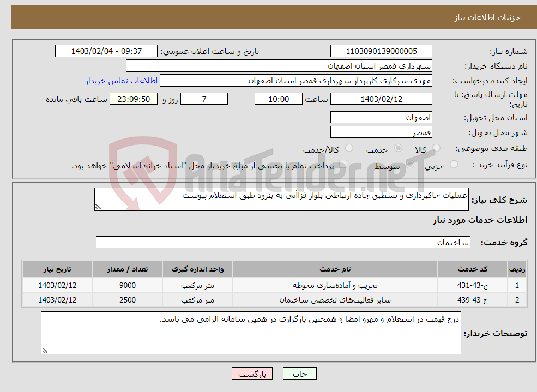Click the اطلاعات خدمات مورد نیاز heading
Viewport: 537px width, 392px height.
[480, 220]
